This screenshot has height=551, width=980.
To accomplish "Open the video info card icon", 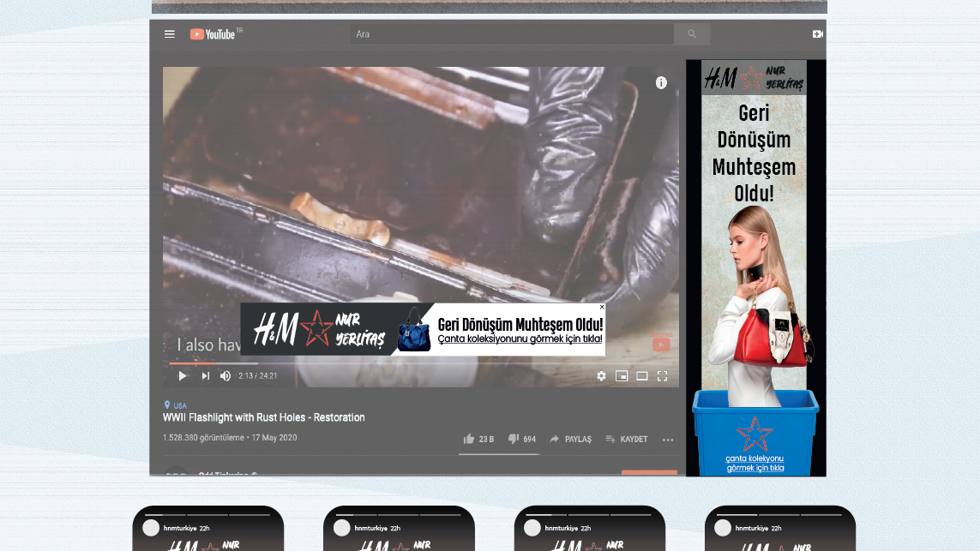I will 661,83.
